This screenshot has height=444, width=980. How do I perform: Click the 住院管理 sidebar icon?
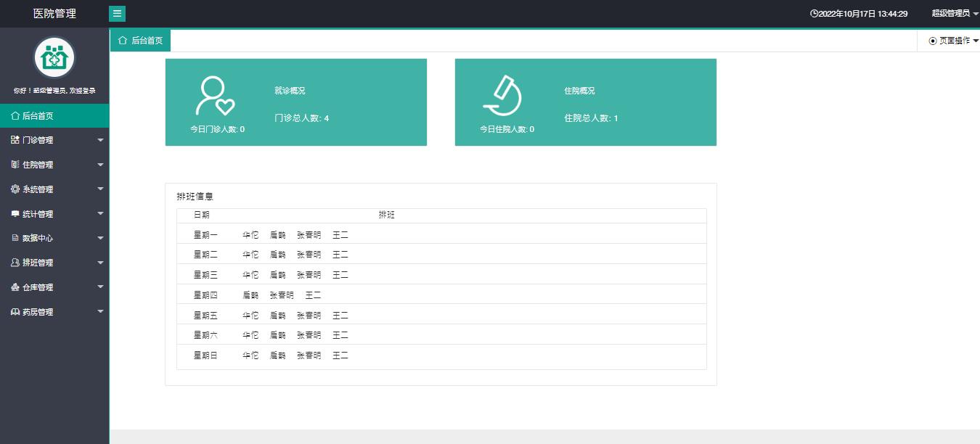[15, 165]
